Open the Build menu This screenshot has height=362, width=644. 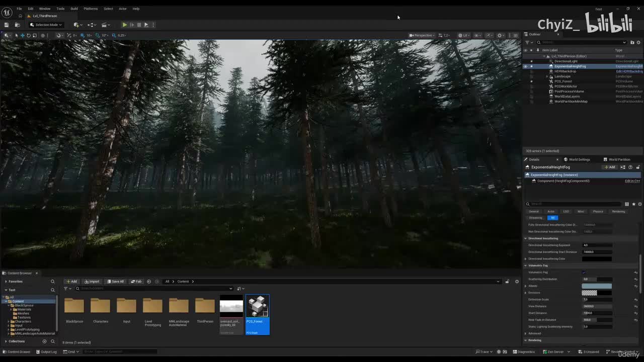coord(74,9)
